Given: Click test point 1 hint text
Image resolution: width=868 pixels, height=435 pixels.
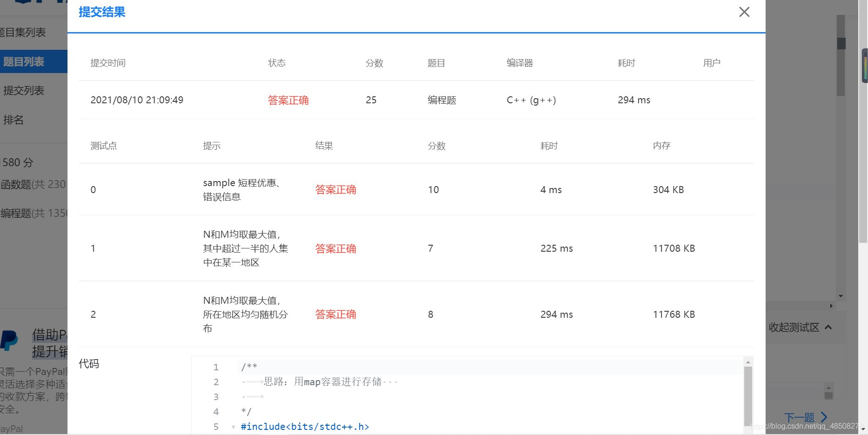Looking at the screenshot, I should tap(245, 248).
